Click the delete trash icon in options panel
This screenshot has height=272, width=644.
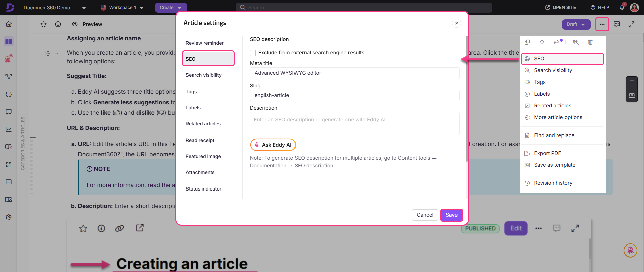590,42
